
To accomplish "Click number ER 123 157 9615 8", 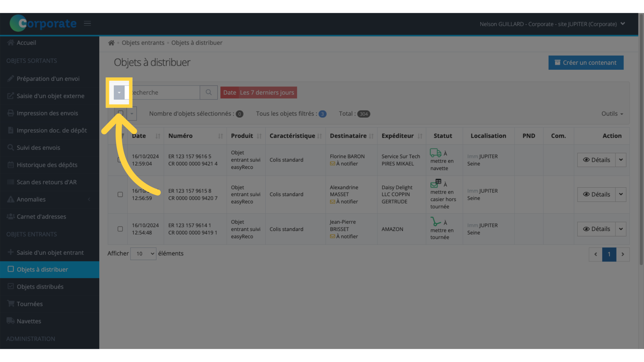I will [x=190, y=191].
